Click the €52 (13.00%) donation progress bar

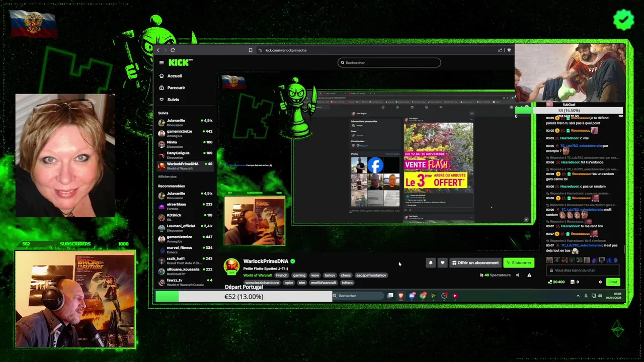[x=244, y=297]
